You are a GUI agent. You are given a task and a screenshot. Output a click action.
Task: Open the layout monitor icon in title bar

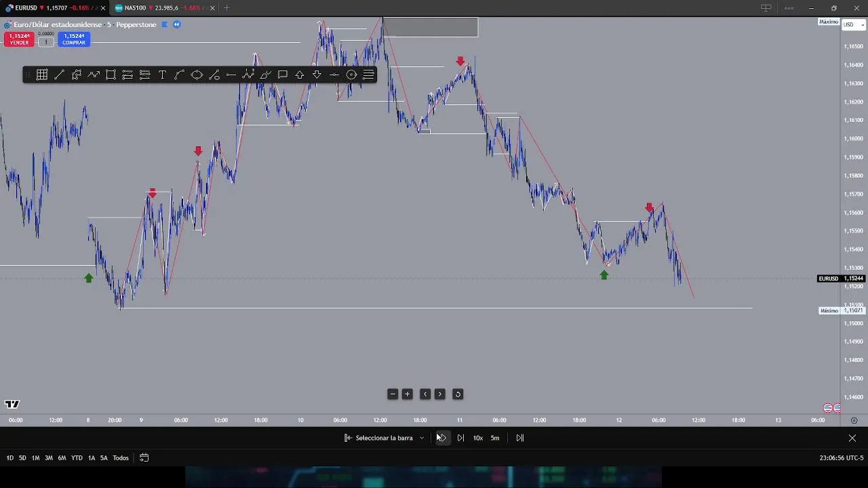(766, 8)
